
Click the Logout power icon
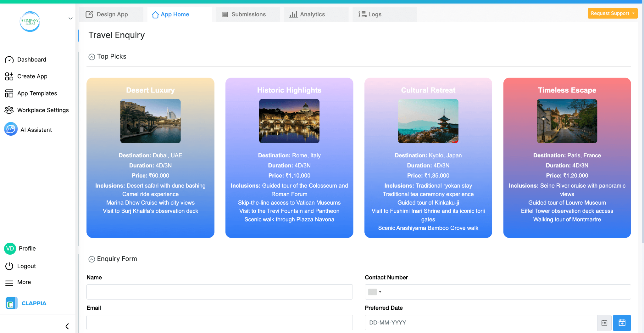click(x=9, y=266)
